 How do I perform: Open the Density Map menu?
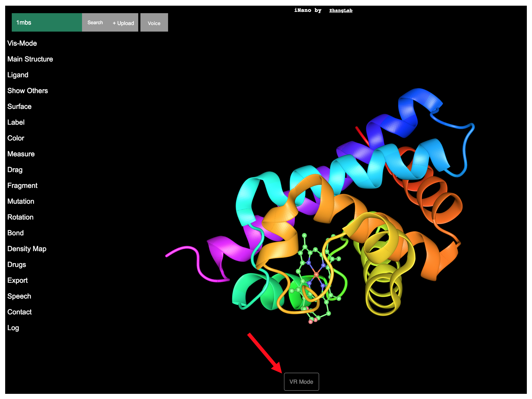pos(27,249)
